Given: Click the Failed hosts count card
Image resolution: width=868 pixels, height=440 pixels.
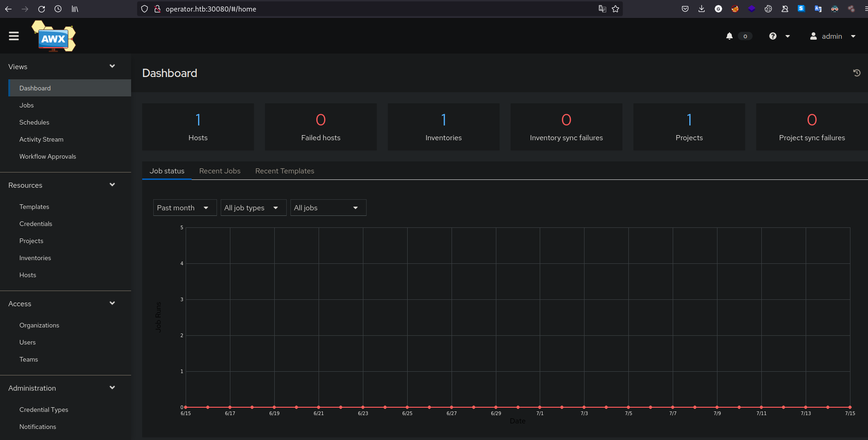Looking at the screenshot, I should pyautogui.click(x=321, y=127).
